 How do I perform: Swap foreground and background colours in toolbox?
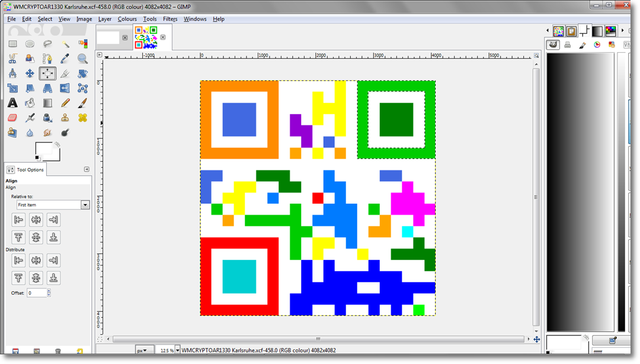pos(57,144)
